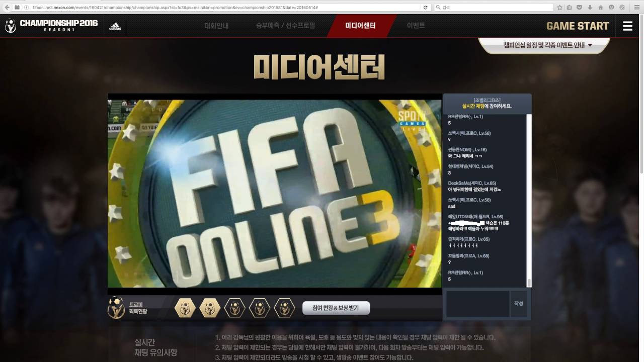The height and width of the screenshot is (362, 644).
Task: Bookmark this page with the star icon
Action: [559, 8]
